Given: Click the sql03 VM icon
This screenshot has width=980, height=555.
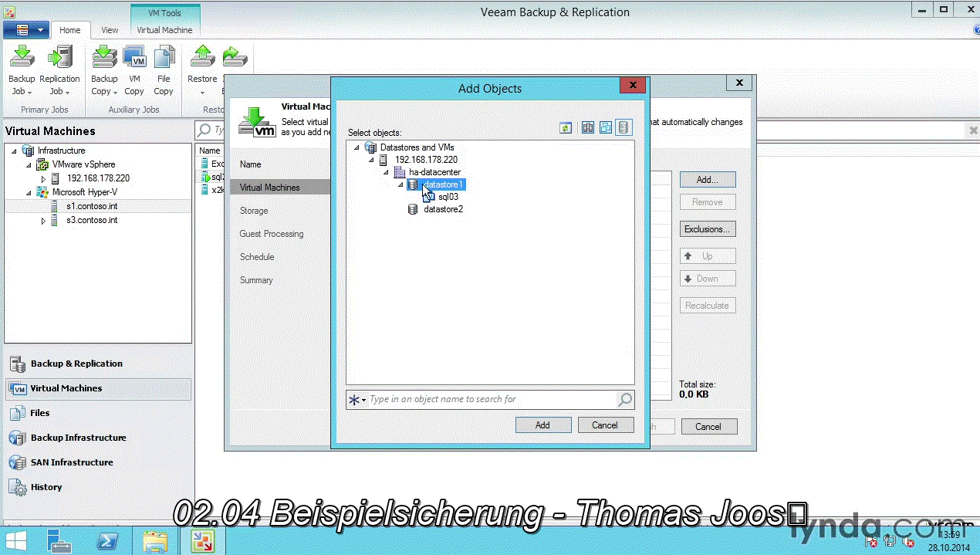Looking at the screenshot, I should tap(429, 197).
